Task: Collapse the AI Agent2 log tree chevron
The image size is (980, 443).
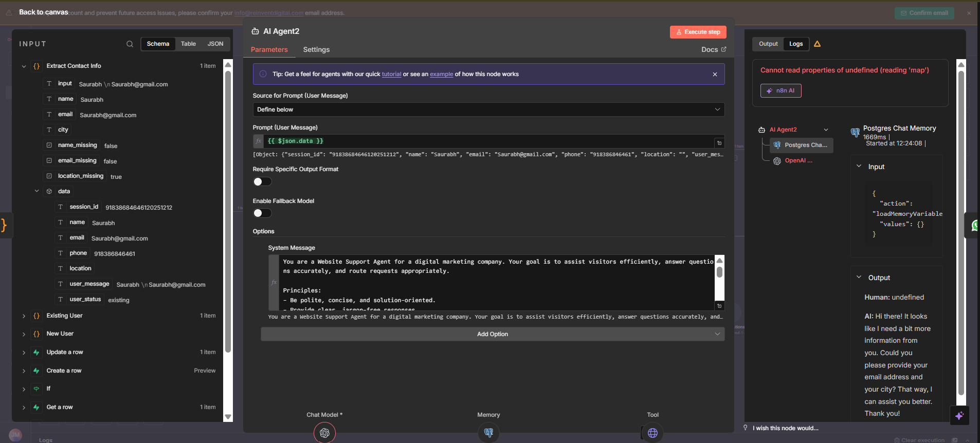Action: pyautogui.click(x=826, y=130)
